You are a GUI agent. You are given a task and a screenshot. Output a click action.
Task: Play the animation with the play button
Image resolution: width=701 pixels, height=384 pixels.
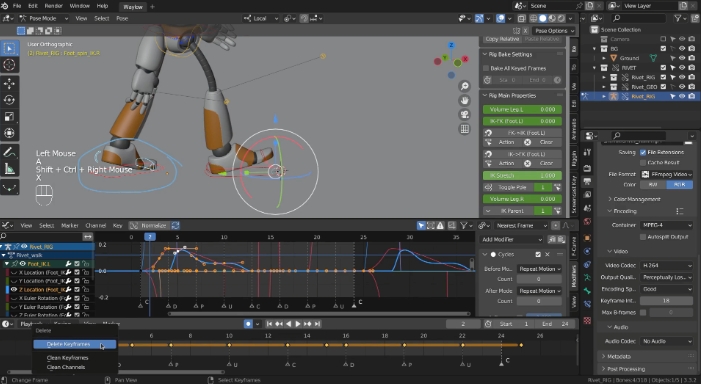coord(298,324)
